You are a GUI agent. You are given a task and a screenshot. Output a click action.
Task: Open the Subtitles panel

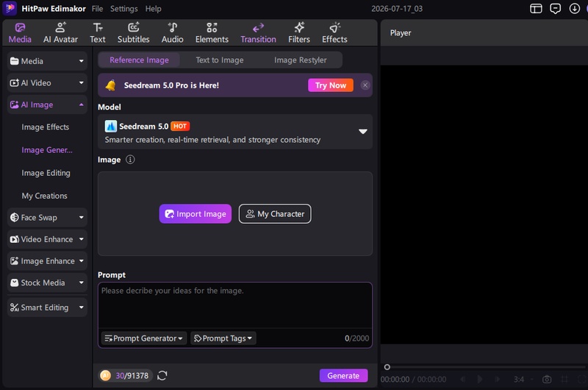(134, 33)
